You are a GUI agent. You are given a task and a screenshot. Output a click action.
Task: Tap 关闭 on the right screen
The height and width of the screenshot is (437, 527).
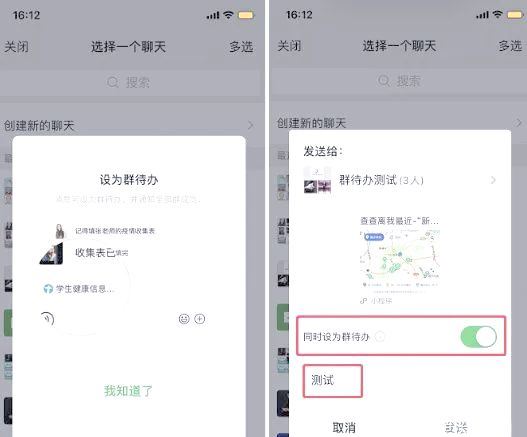(289, 46)
